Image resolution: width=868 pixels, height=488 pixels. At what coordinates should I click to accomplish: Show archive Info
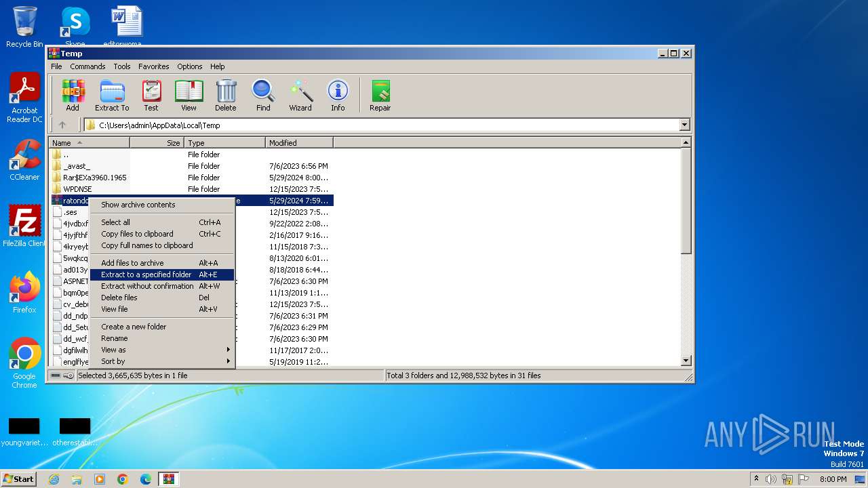click(x=338, y=96)
